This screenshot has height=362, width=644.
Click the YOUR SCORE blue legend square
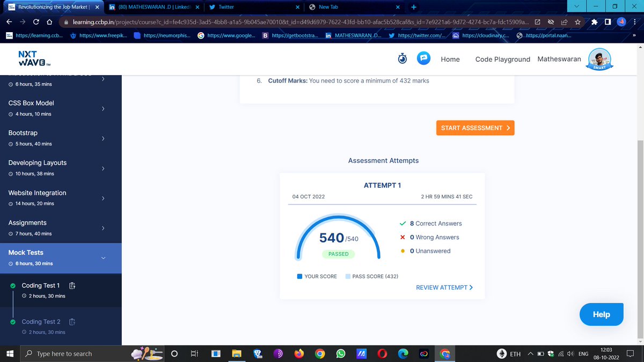coord(299,276)
